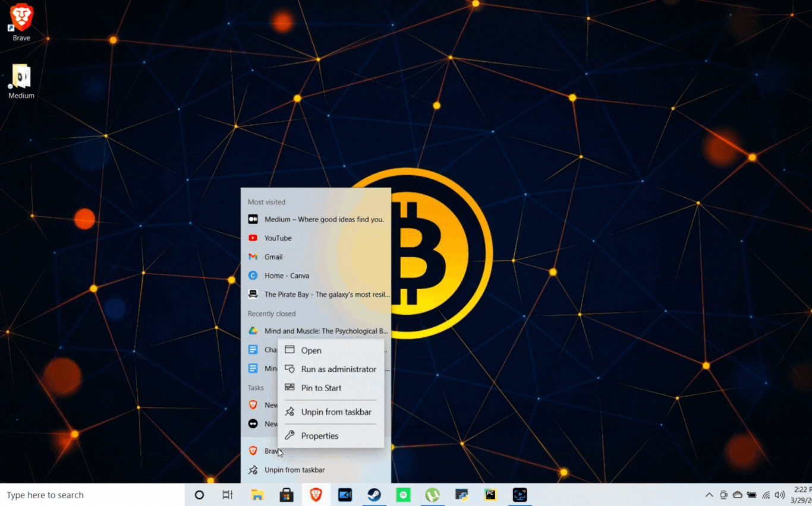Open the blue camera app on the taskbar

pos(345,495)
